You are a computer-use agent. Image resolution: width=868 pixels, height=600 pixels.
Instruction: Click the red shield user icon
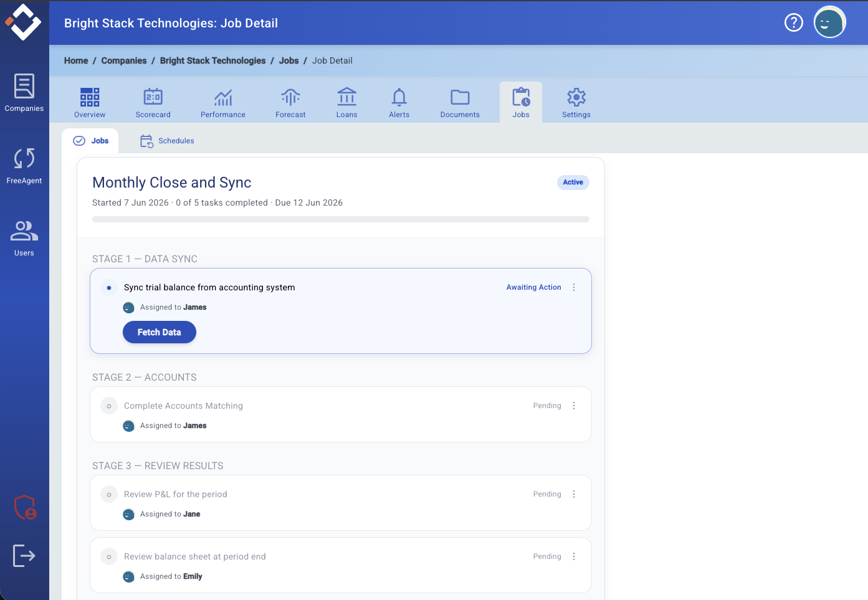point(25,507)
